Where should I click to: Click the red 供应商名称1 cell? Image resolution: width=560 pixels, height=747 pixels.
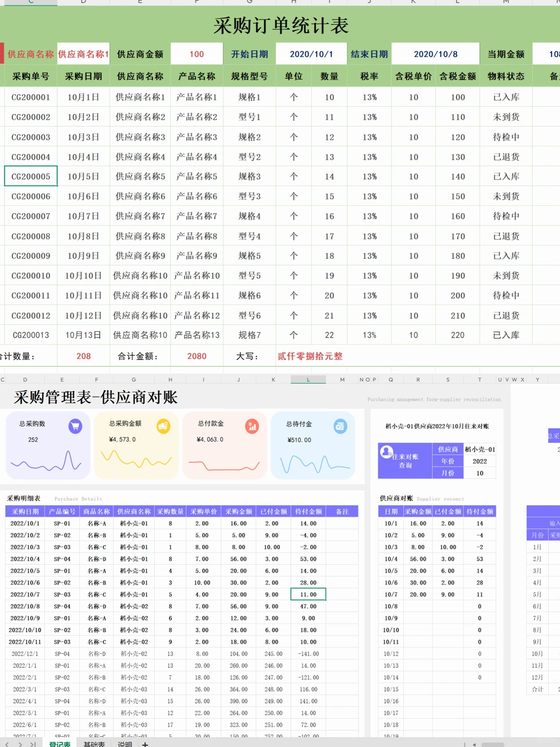83,53
